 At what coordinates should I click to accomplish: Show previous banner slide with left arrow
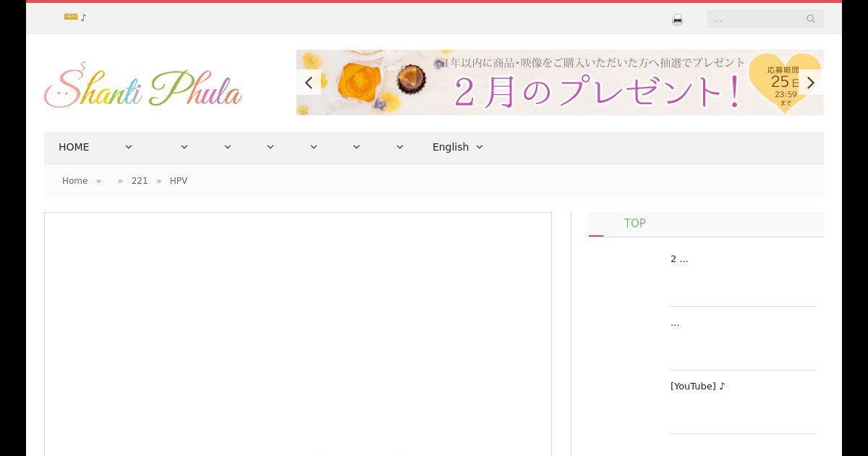(309, 83)
